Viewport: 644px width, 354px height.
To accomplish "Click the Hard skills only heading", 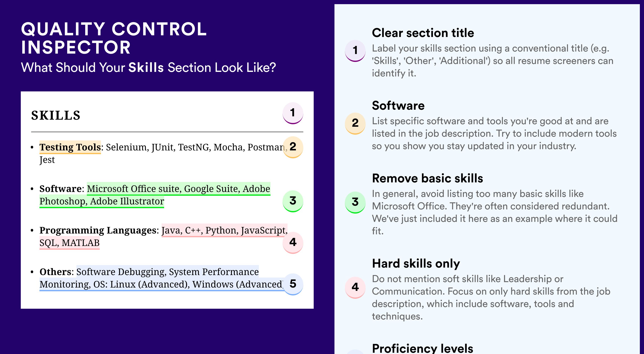I will tap(416, 263).
